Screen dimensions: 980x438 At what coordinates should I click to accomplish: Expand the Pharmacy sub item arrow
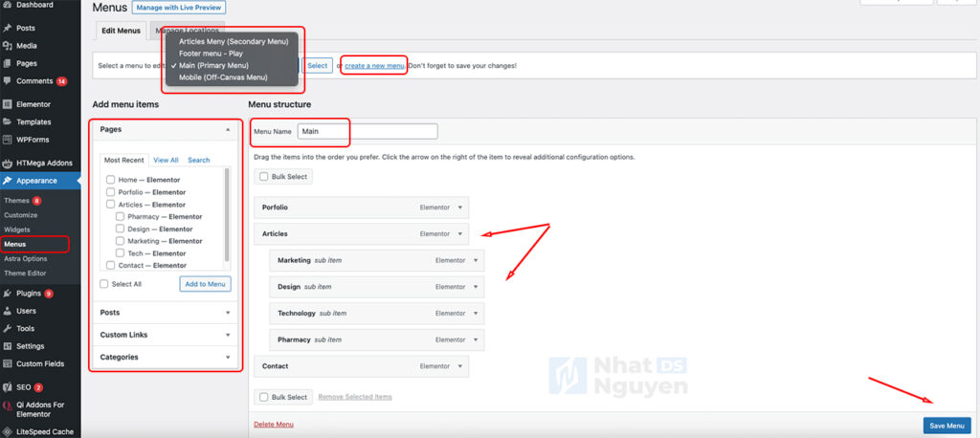476,339
